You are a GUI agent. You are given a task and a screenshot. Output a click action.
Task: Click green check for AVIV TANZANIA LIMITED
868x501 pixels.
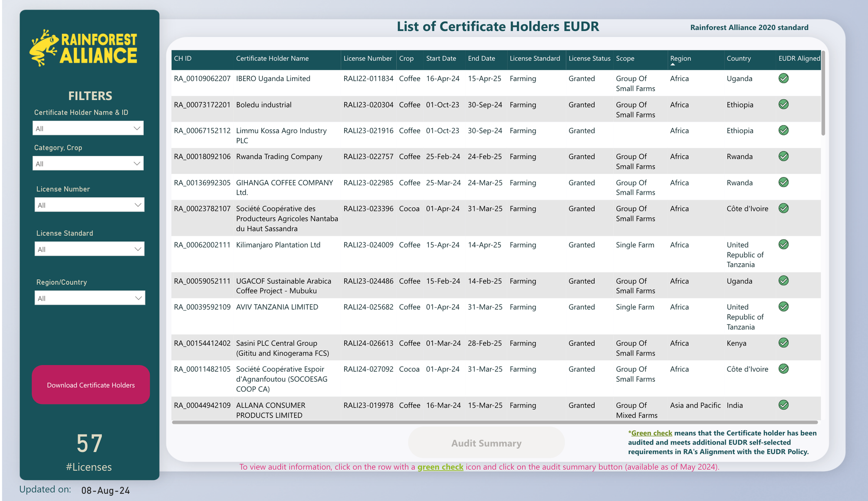point(783,307)
